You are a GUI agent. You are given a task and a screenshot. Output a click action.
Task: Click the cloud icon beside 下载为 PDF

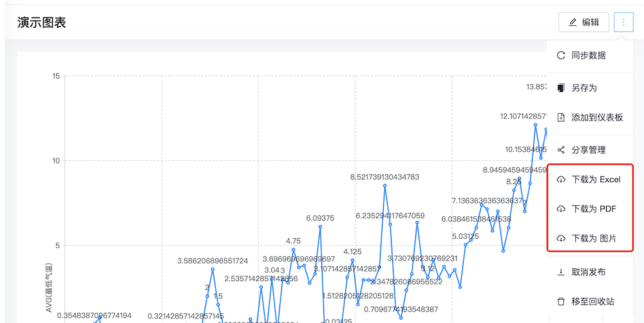click(561, 209)
